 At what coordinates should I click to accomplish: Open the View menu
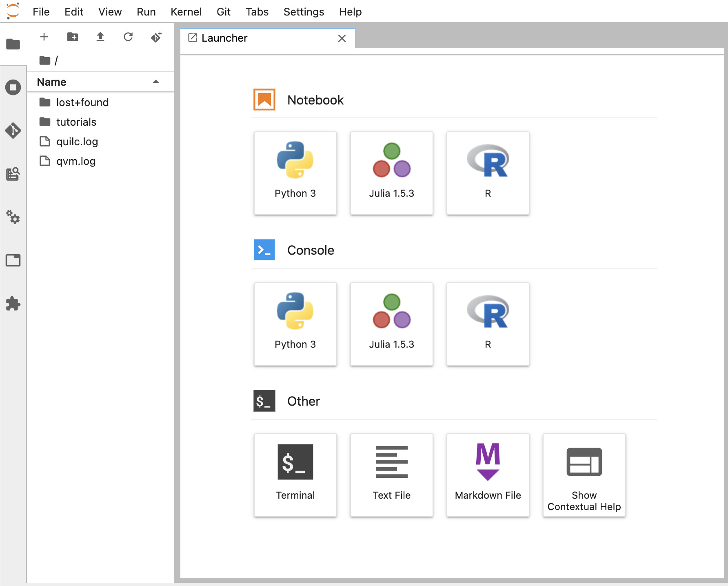[110, 12]
